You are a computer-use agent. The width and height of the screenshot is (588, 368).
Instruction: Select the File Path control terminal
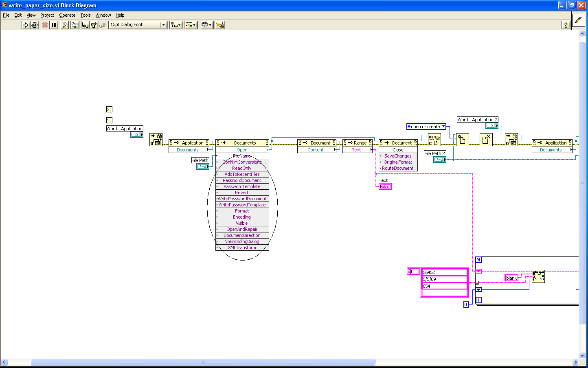click(x=203, y=166)
